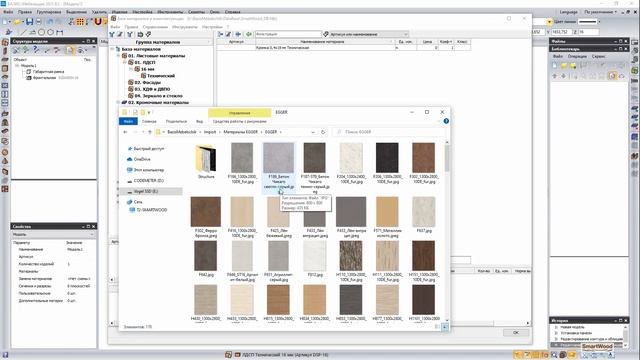Open the Главная tab in Explorer ribbon

149,121
